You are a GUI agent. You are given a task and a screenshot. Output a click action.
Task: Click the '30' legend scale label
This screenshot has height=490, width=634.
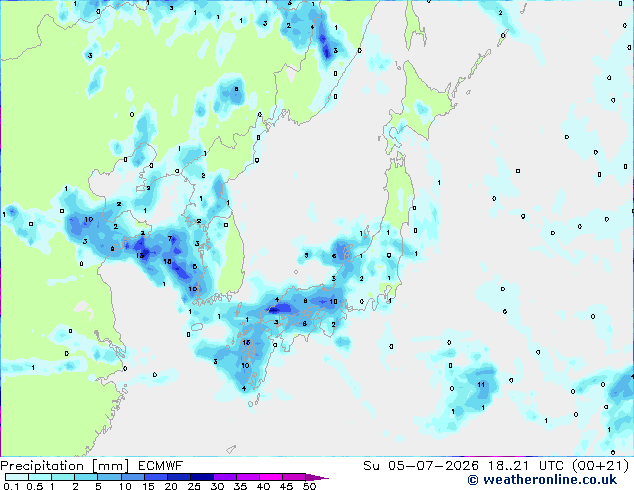217,486
